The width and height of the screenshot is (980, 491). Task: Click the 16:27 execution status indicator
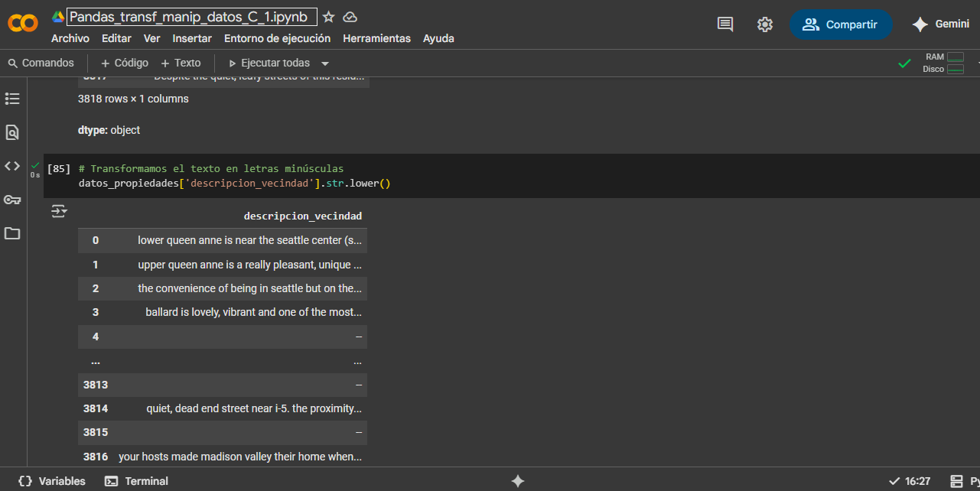[x=910, y=481]
